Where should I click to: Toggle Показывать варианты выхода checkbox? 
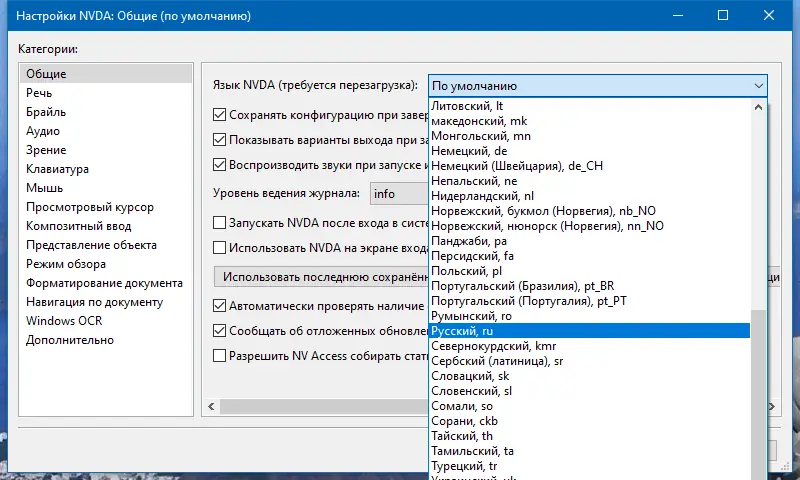(221, 140)
